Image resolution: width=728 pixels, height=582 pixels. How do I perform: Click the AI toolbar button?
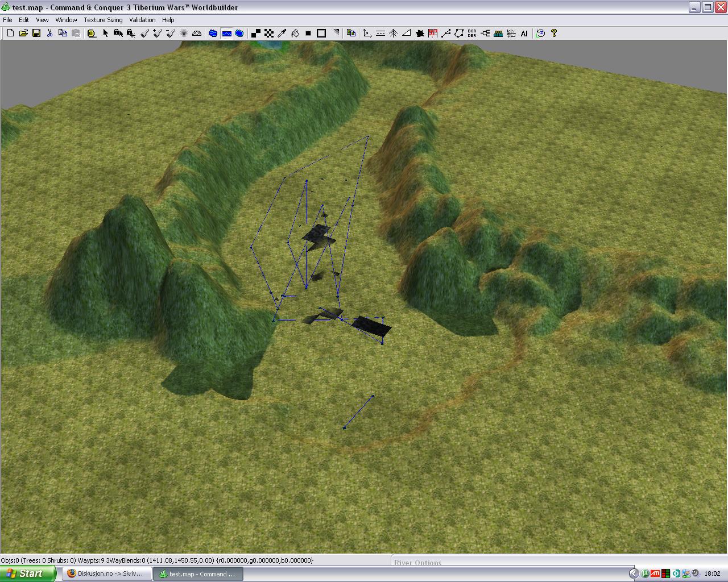[524, 34]
